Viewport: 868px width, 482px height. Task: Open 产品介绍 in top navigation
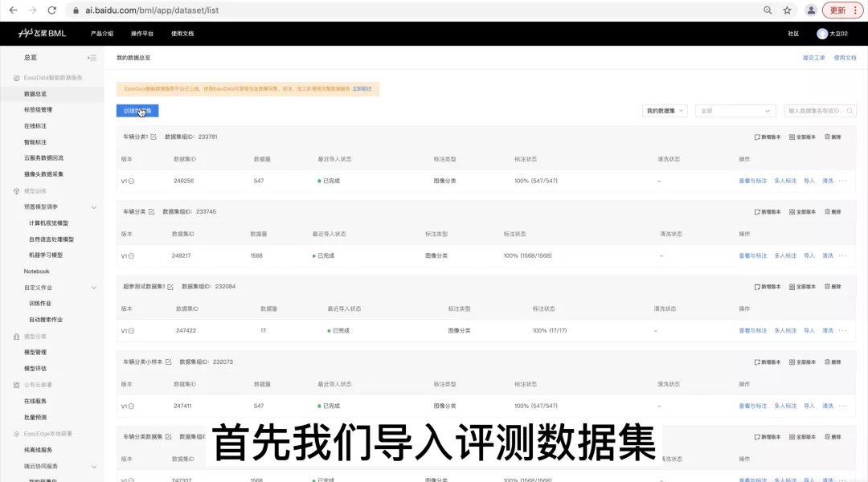102,34
